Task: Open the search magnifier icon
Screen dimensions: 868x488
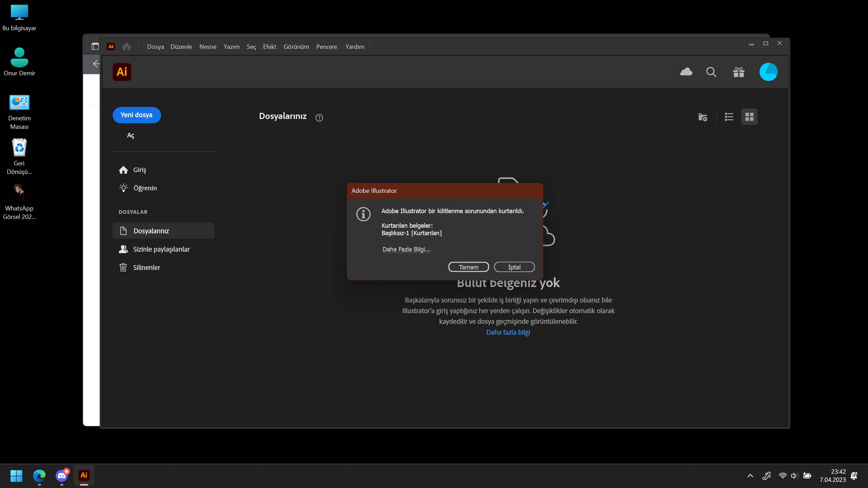Action: 711,72
